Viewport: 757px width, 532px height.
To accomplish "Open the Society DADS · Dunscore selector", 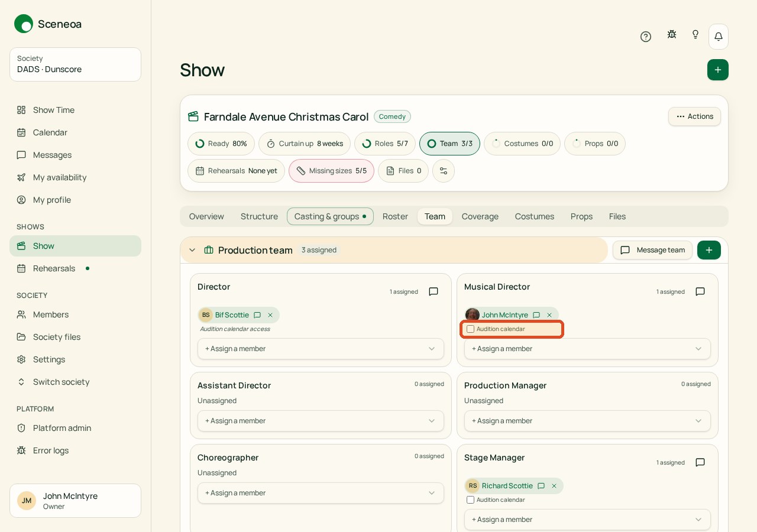I will (75, 64).
